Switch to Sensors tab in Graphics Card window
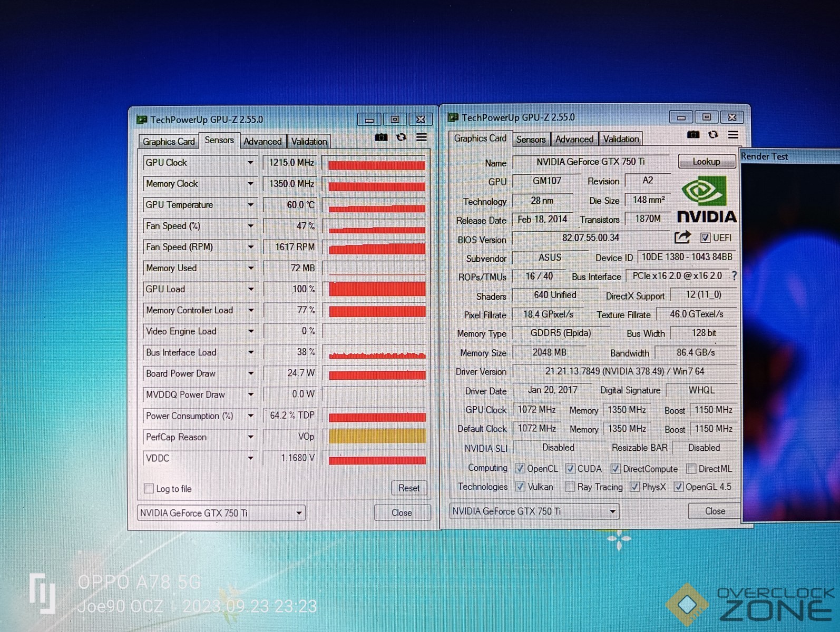 pyautogui.click(x=531, y=139)
